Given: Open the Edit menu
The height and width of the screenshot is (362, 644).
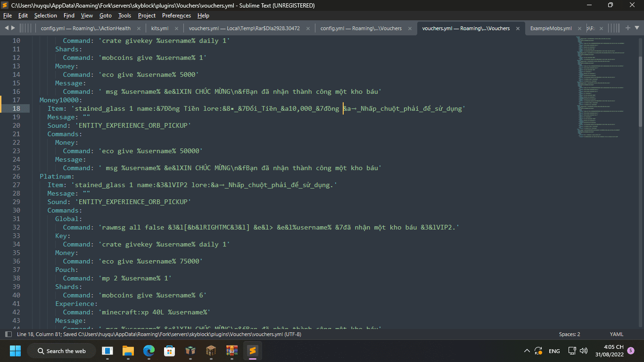Looking at the screenshot, I should 23,16.
